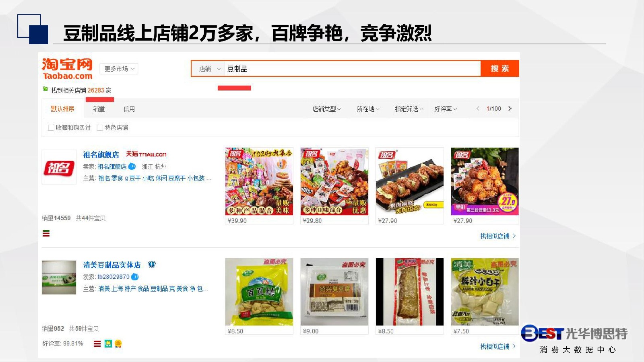Click the striped rating icon under 销量14559

[46, 233]
